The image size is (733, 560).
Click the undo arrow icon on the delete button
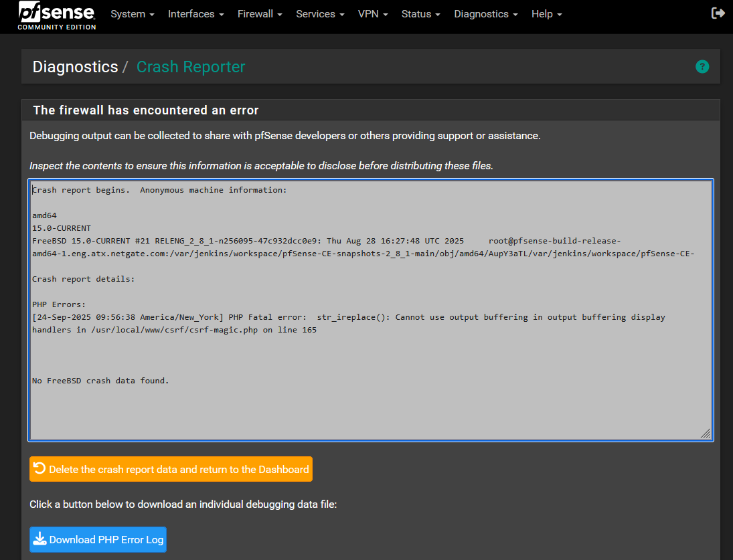click(39, 469)
